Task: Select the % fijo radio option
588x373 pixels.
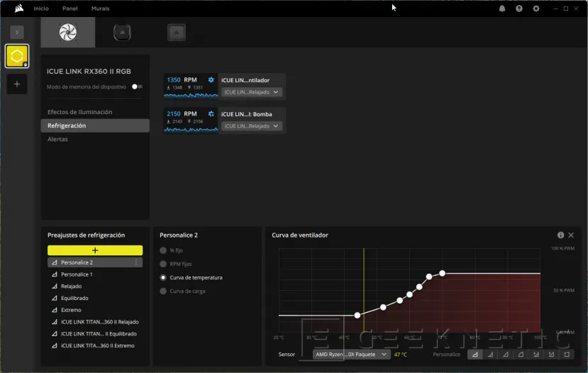Action: [x=163, y=250]
